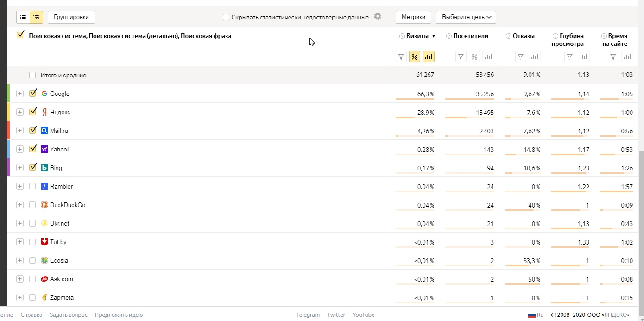Open the Группировки settings
The width and height of the screenshot is (644, 321).
71,17
